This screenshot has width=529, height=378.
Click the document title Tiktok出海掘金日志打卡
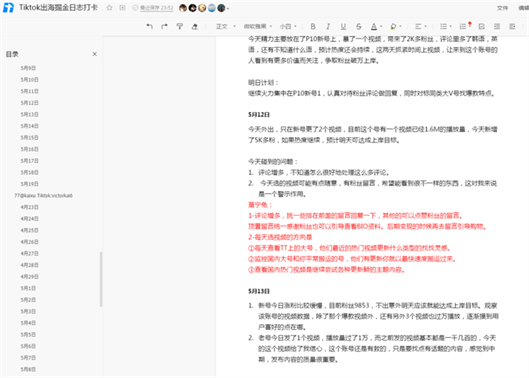[x=58, y=8]
